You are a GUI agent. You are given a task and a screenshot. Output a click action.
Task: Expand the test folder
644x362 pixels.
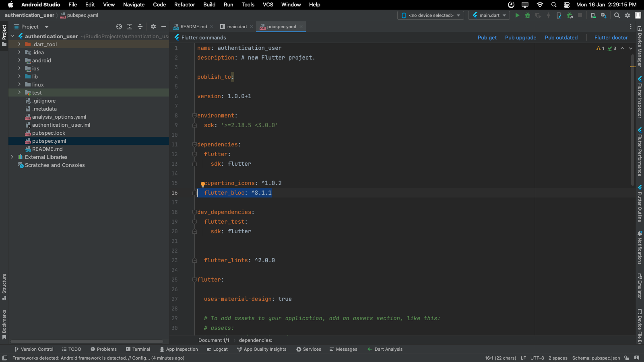coord(19,93)
